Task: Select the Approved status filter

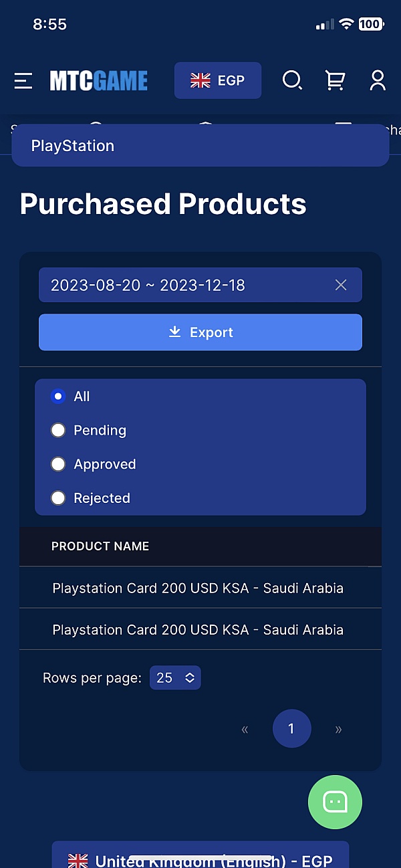Action: pyautogui.click(x=59, y=465)
